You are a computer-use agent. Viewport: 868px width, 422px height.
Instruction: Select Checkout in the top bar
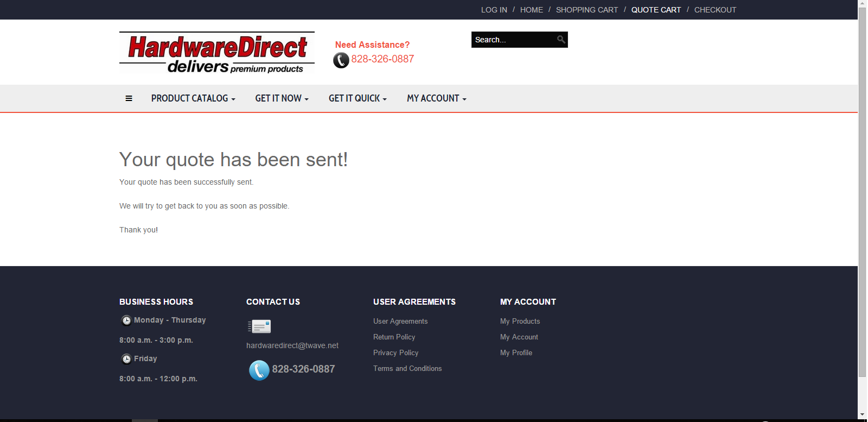[x=715, y=10]
